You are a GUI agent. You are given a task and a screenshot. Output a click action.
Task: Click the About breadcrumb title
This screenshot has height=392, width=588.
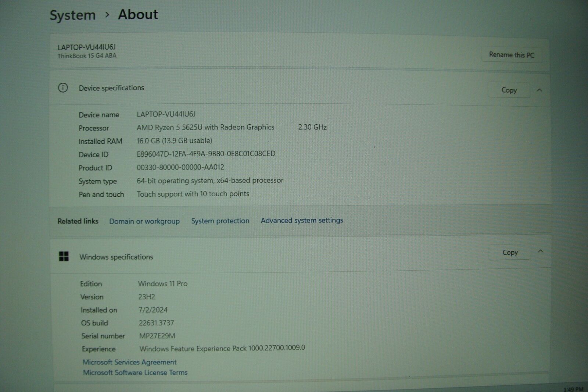[x=138, y=15]
